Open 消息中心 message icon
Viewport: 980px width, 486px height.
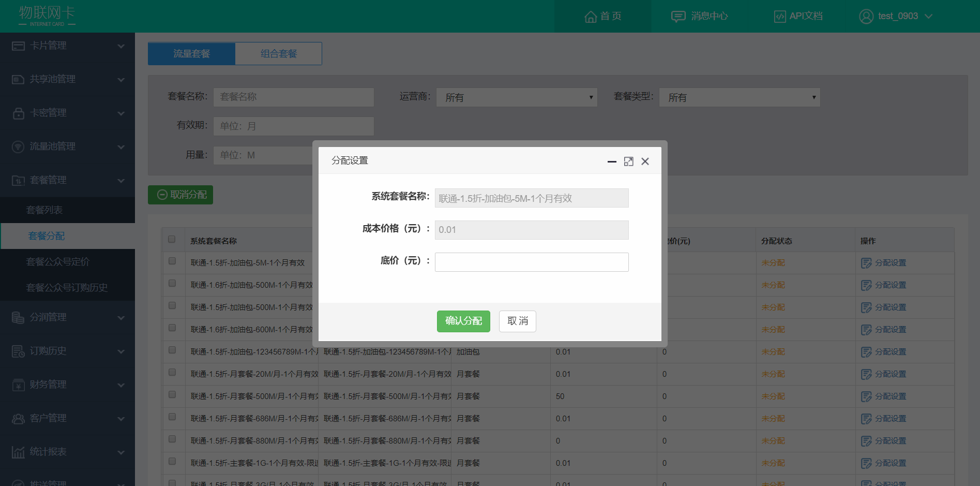[678, 17]
